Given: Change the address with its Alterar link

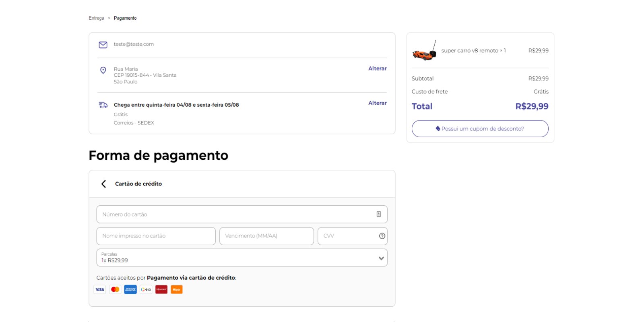Looking at the screenshot, I should tap(378, 68).
